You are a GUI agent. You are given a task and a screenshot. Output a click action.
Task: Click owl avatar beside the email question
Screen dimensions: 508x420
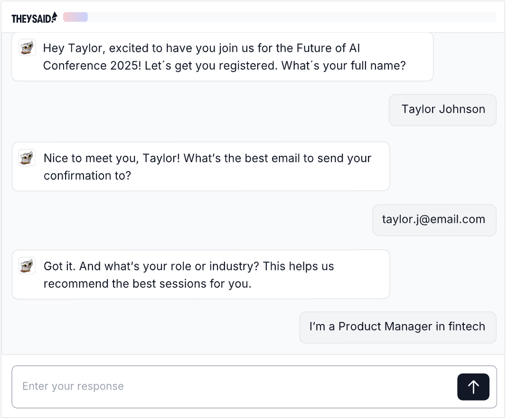27,158
